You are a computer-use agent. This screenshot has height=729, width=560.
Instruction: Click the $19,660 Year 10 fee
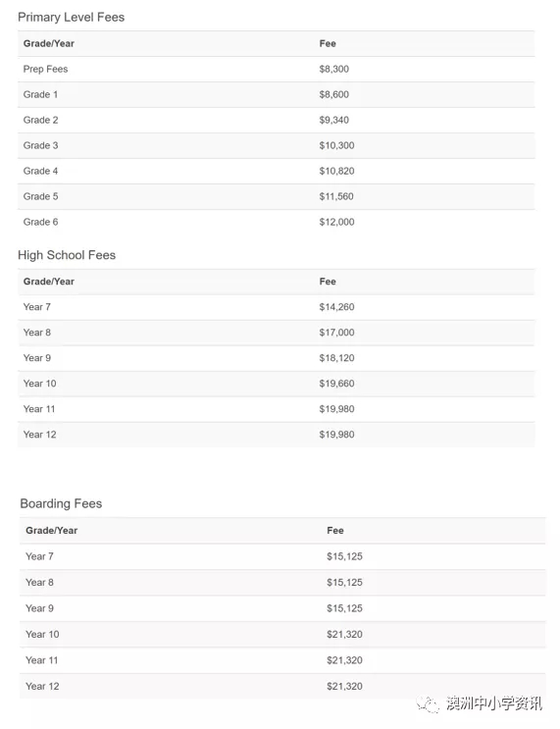pyautogui.click(x=336, y=384)
